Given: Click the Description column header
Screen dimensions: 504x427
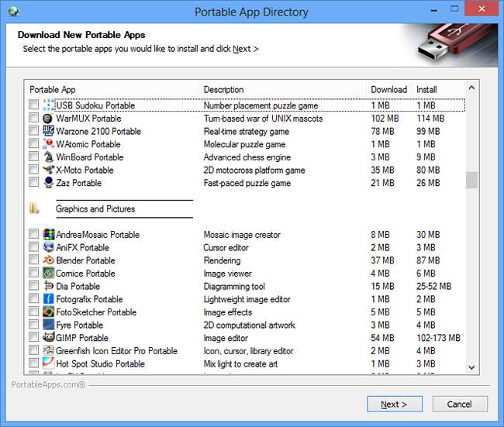Looking at the screenshot, I should [282, 90].
